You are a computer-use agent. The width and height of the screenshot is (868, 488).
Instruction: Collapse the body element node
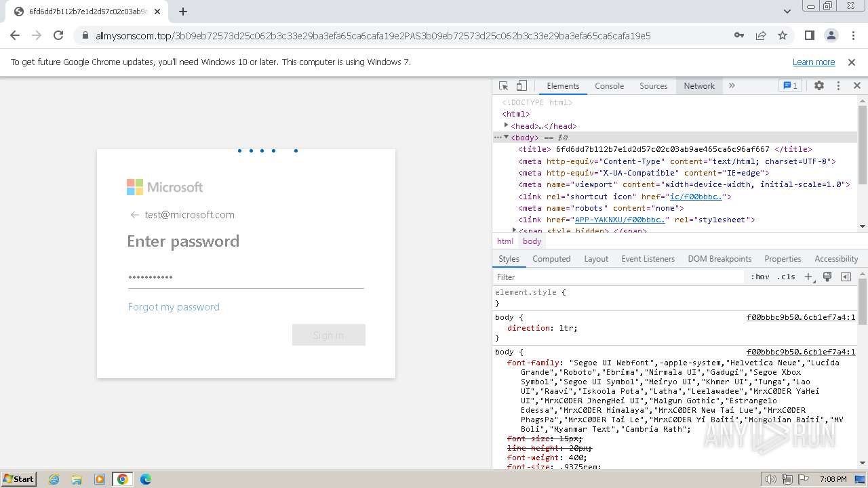(x=506, y=137)
